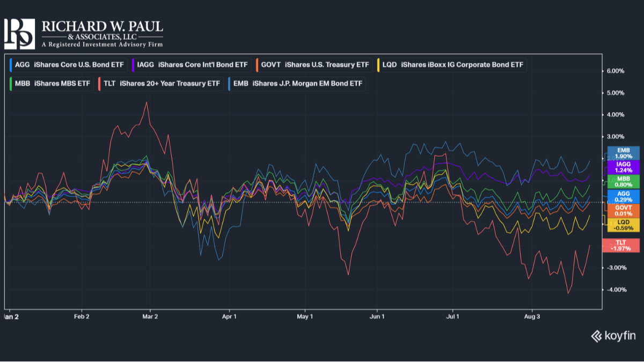The width and height of the screenshot is (644, 362).
Task: Click the Jul 1 date label
Action: click(x=453, y=316)
